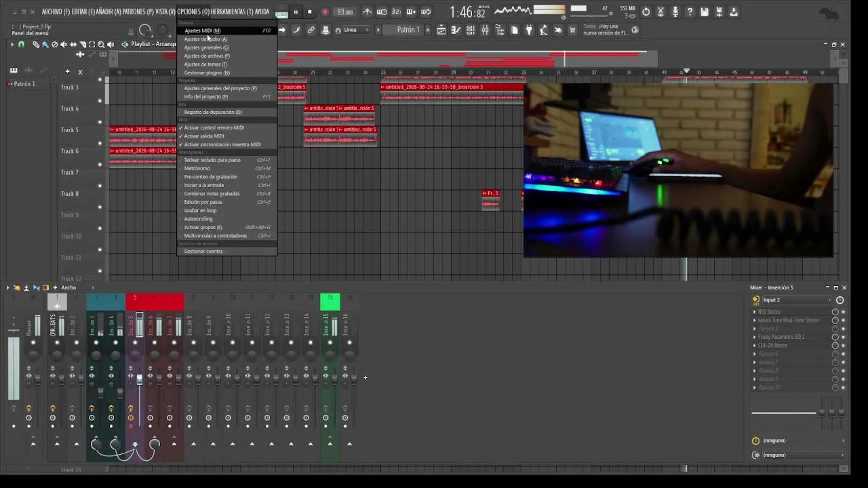Toggle Metrónomo option in menu

(x=227, y=168)
